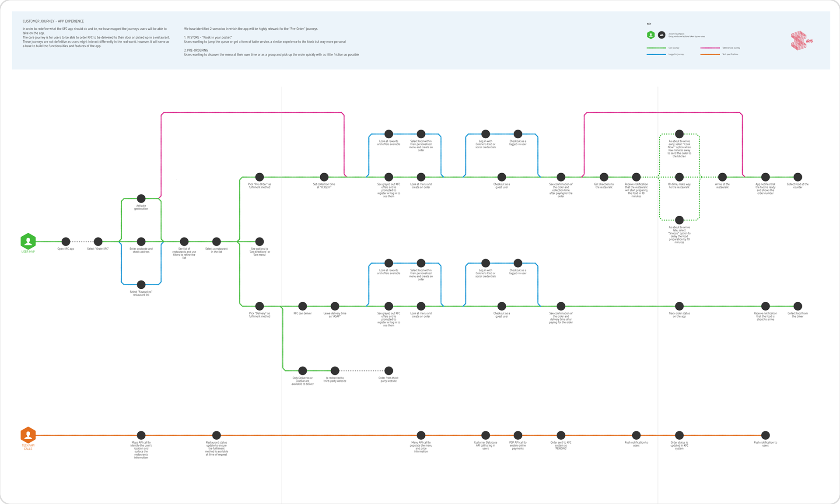This screenshot has width=840, height=504.
Task: Click the '2. PRE-ORDERING' scenario text
Action: 196,50
